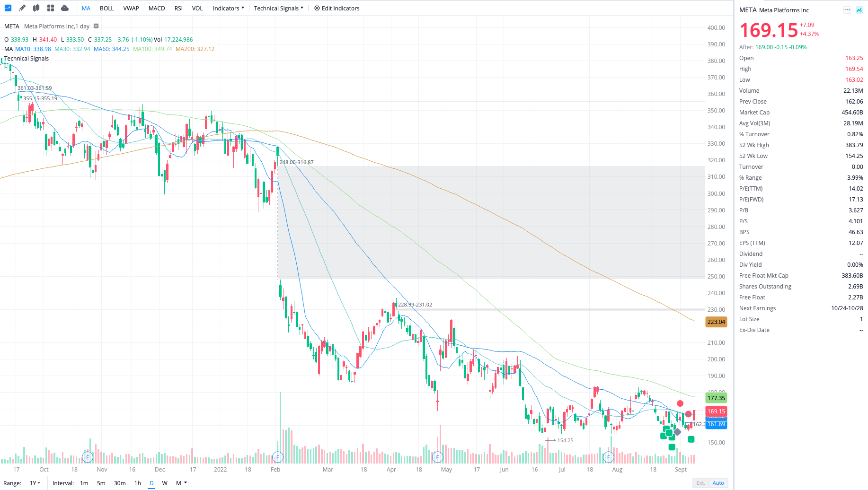The width and height of the screenshot is (868, 490).
Task: Click the 161.69 blue price label
Action: pyautogui.click(x=716, y=424)
